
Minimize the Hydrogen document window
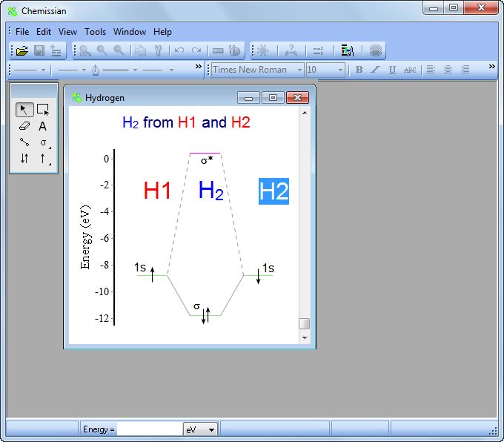coord(248,97)
